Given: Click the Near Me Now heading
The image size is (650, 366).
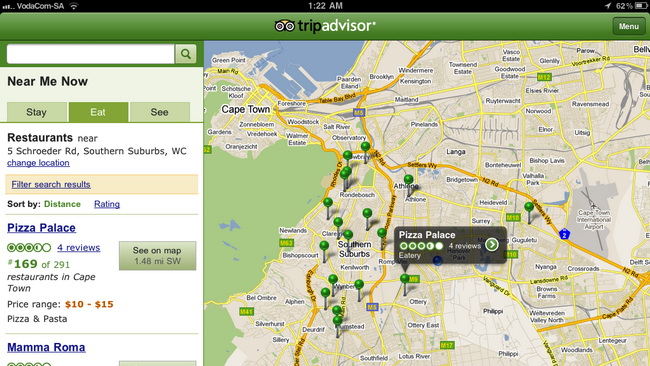Looking at the screenshot, I should [48, 81].
